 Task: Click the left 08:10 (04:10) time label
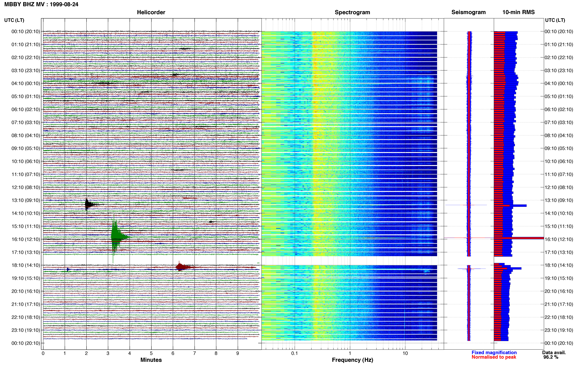pyautogui.click(x=26, y=135)
